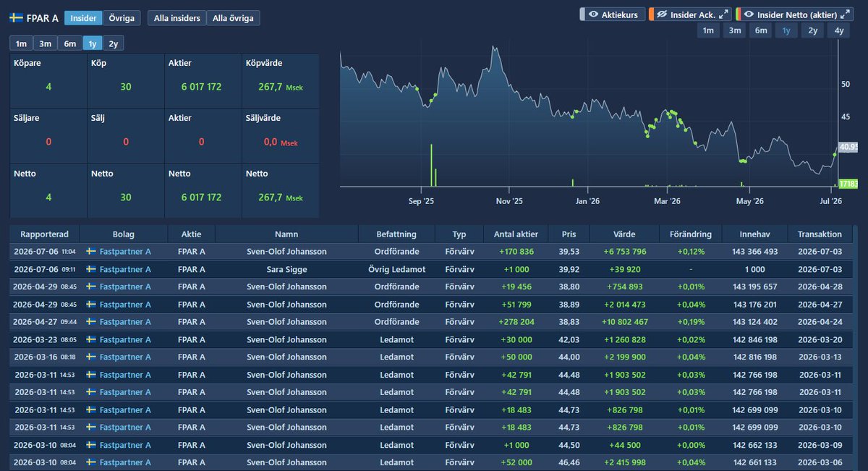Set chart range to 1m

[x=708, y=30]
